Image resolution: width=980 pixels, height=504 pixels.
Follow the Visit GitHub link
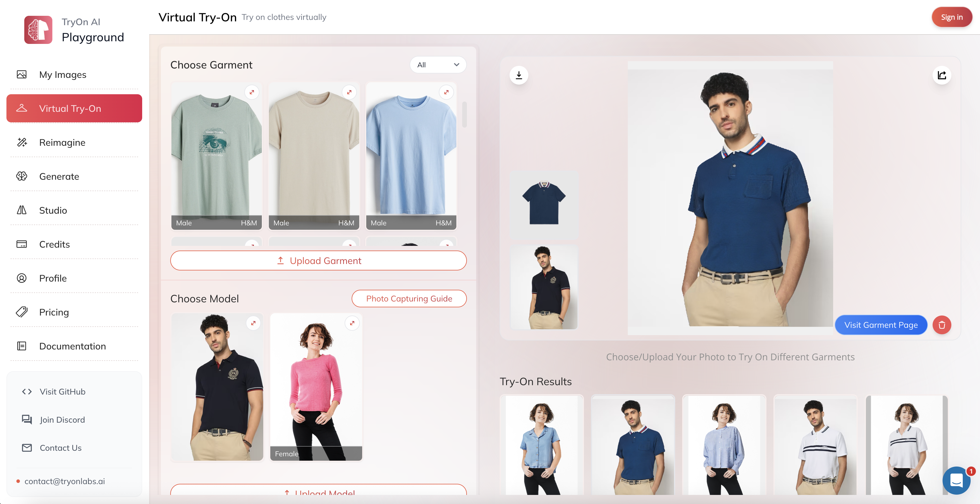click(x=62, y=391)
